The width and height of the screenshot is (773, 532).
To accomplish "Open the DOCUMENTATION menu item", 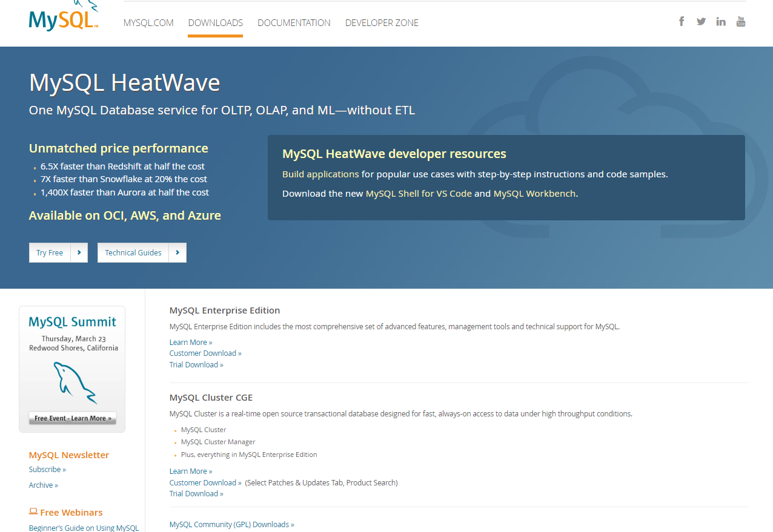I will [x=294, y=23].
